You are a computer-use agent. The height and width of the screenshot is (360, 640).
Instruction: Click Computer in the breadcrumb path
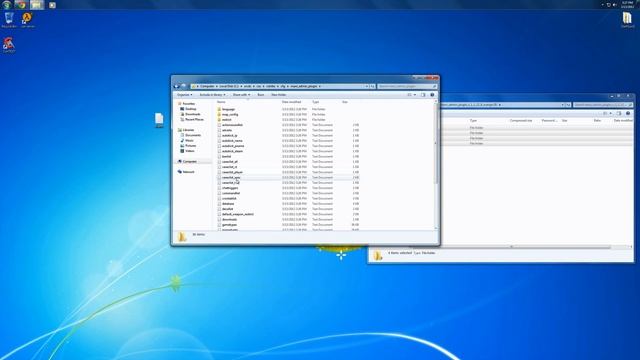coord(207,87)
